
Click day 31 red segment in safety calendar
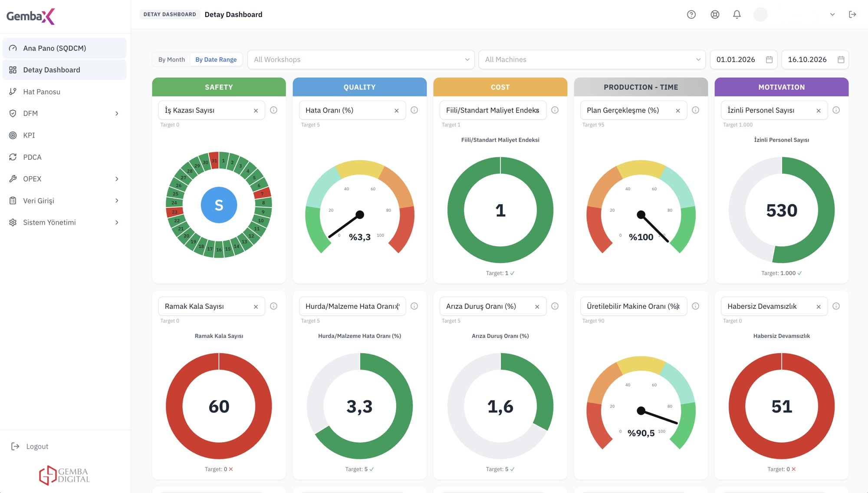pos(214,160)
